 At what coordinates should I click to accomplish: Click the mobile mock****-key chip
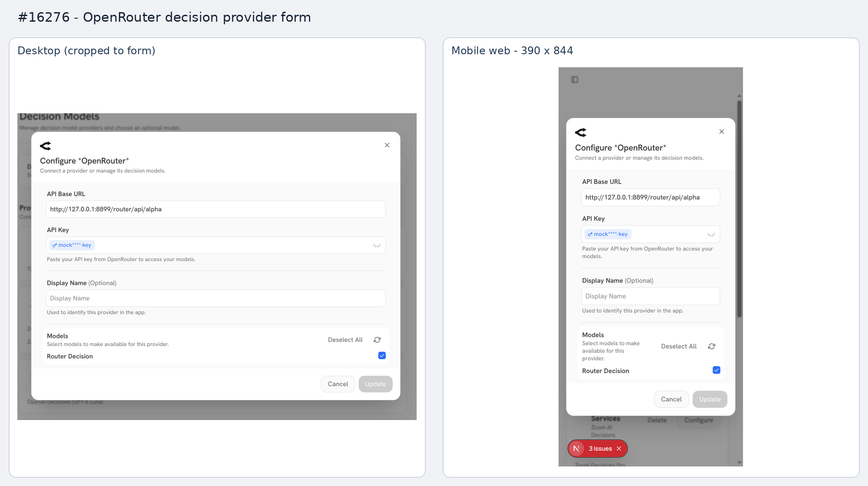[x=608, y=234]
